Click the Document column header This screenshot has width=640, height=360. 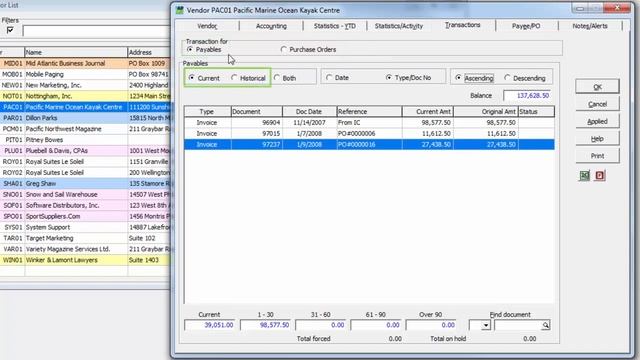pyautogui.click(x=257, y=111)
